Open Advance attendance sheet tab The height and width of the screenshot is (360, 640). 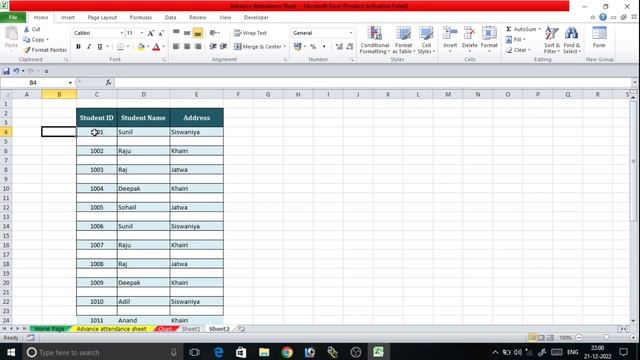click(111, 329)
